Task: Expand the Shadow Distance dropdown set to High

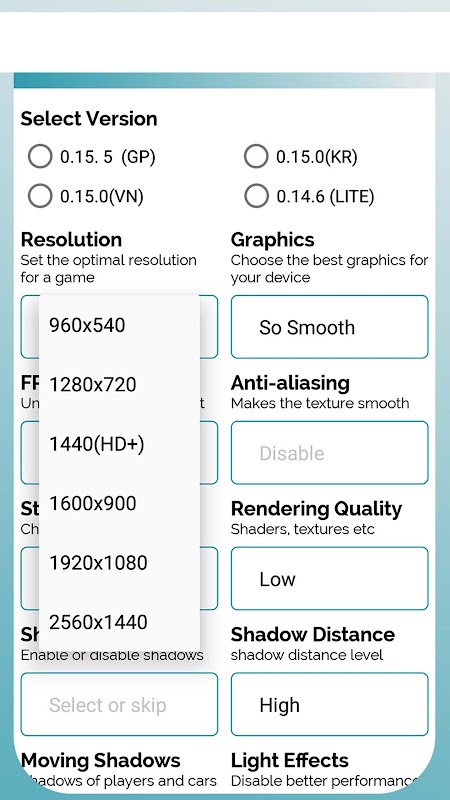Action: [330, 704]
